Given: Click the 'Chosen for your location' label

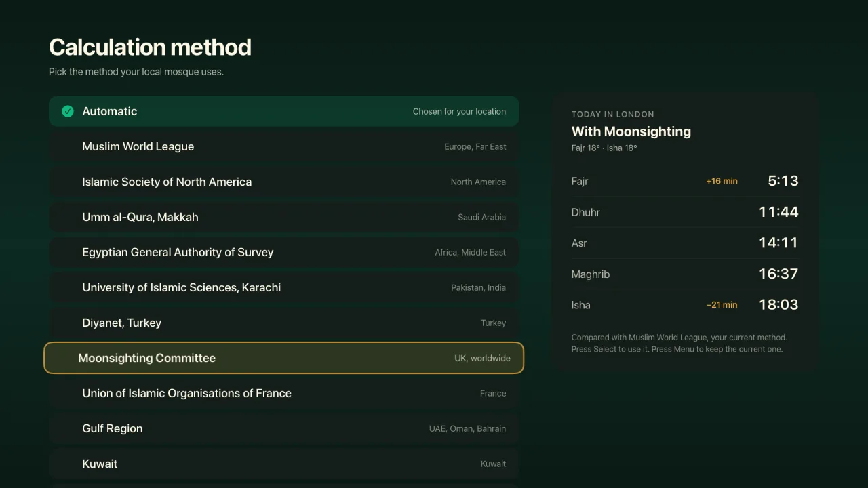Looking at the screenshot, I should click(x=459, y=111).
